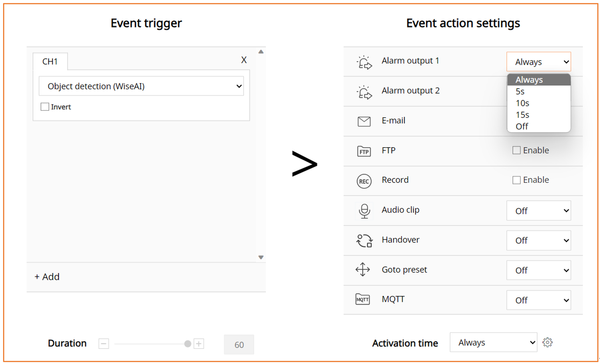Image resolution: width=600 pixels, height=364 pixels.
Task: Click the FTP folder icon
Action: (x=364, y=151)
